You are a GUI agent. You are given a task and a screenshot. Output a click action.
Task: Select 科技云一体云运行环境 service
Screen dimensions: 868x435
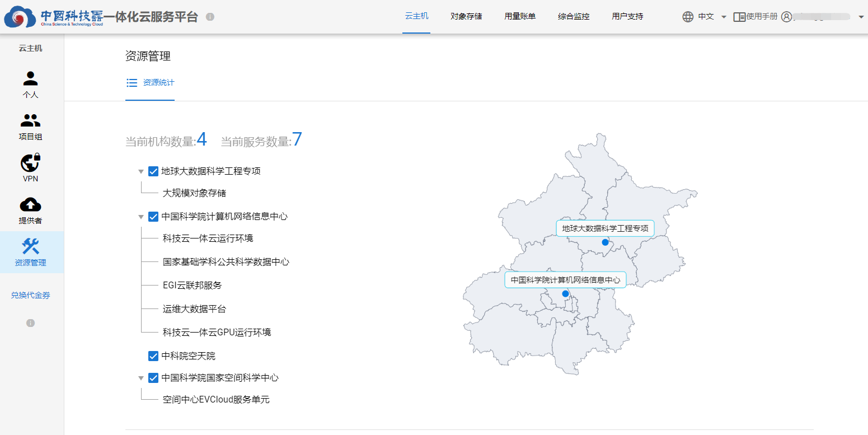click(x=208, y=238)
